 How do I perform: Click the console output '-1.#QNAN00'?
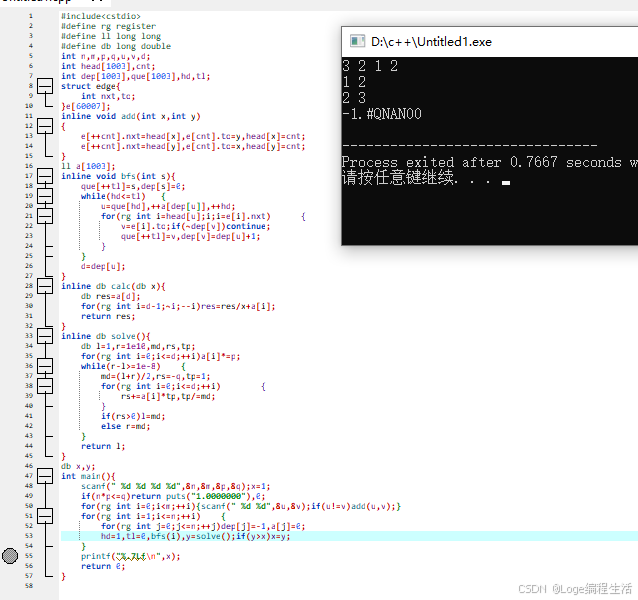382,113
